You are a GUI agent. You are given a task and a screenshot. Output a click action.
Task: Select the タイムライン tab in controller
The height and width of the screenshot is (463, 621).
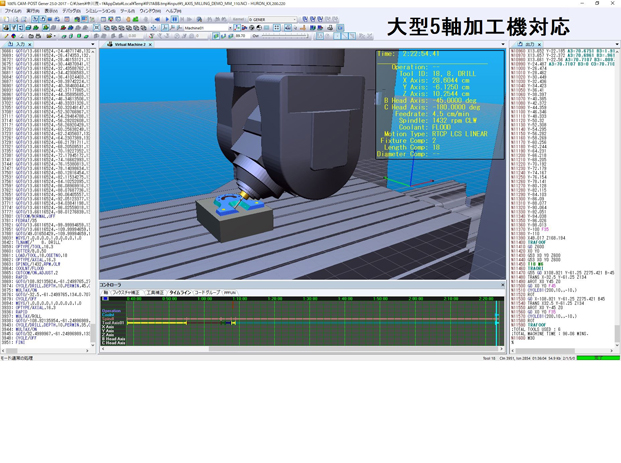click(x=180, y=292)
